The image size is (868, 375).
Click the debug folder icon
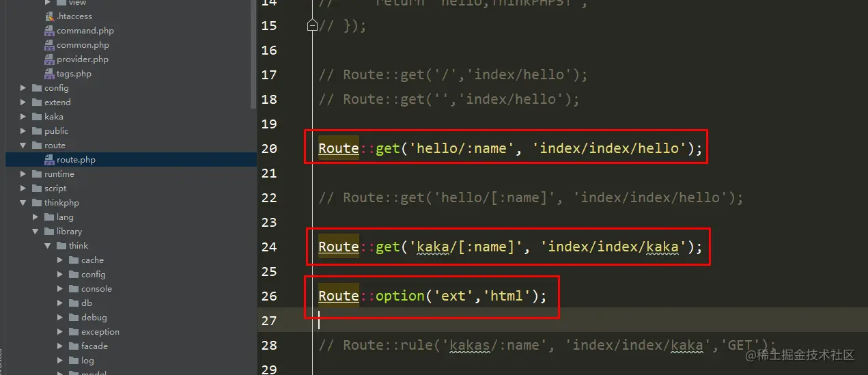tap(74, 318)
